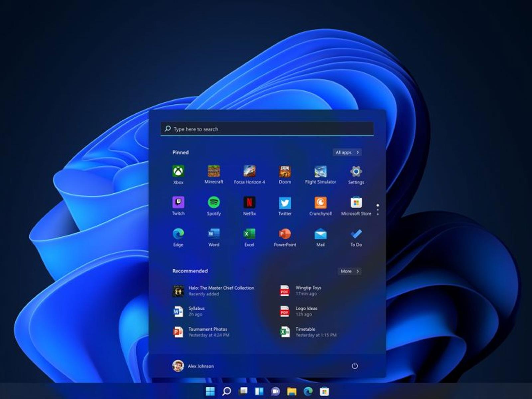Screen dimensions: 532x399
Task: Open Minecraft from the Start menu
Action: click(214, 172)
